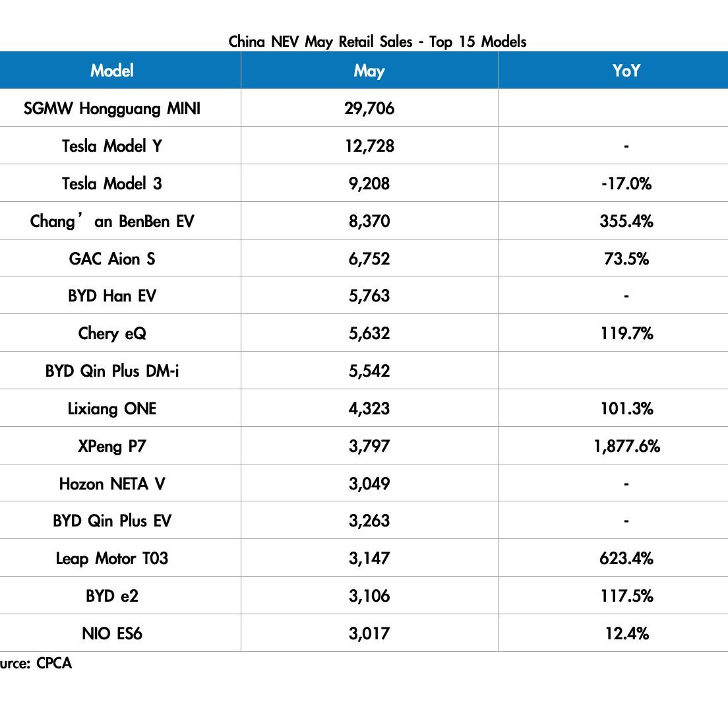Click the BYD Qin Plus DM-i cell
This screenshot has width=728, height=702.
(112, 371)
